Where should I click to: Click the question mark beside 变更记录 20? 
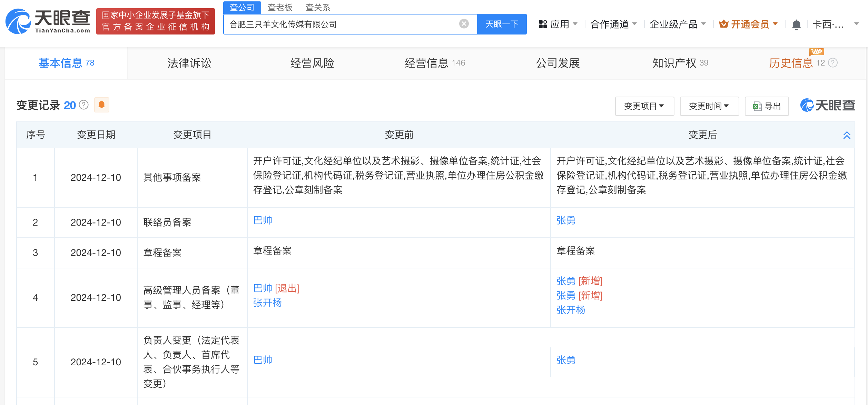click(84, 105)
